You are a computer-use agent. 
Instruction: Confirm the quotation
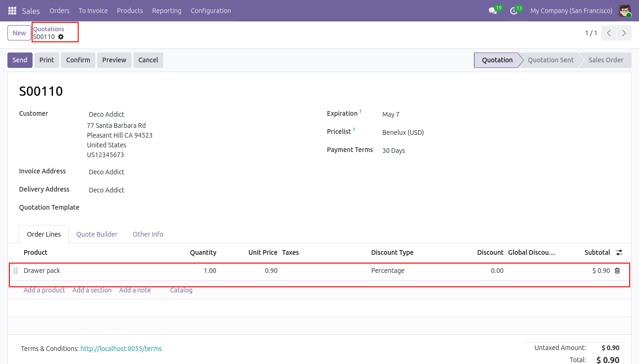(x=78, y=60)
